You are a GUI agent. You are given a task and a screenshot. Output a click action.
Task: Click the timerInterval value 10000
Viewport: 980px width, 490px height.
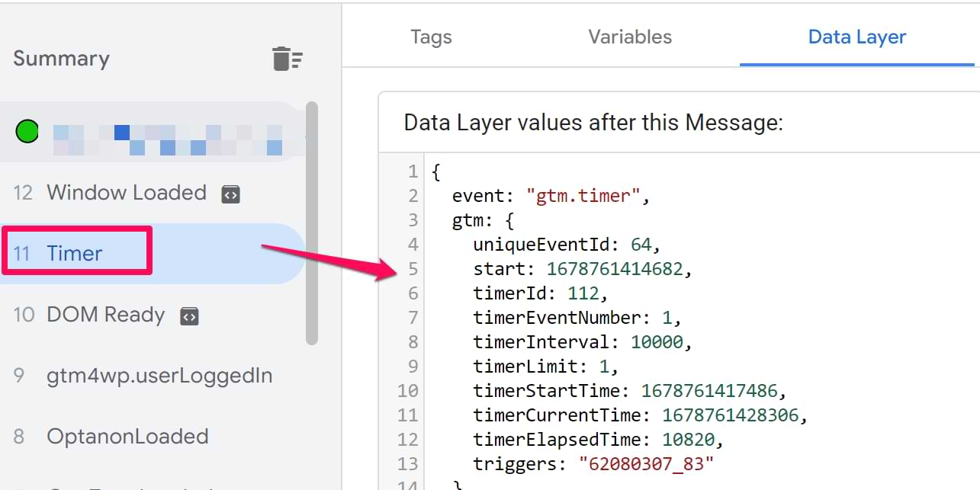coord(657,342)
